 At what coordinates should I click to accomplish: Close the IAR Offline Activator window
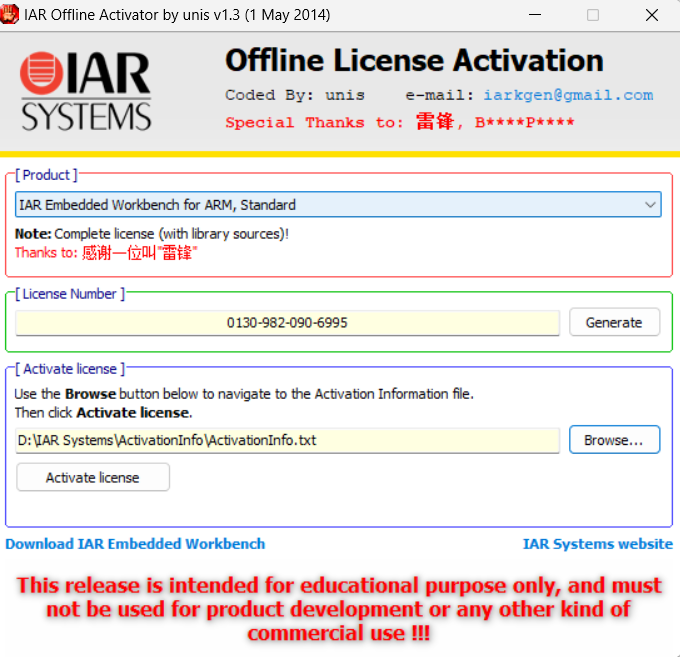point(651,15)
